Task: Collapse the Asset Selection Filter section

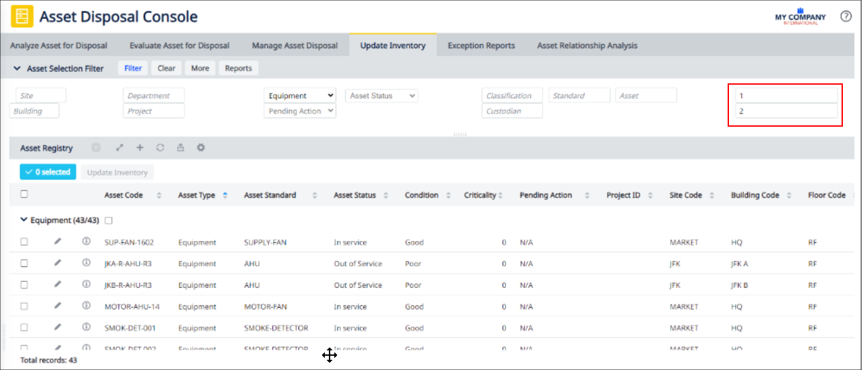Action: (x=17, y=68)
